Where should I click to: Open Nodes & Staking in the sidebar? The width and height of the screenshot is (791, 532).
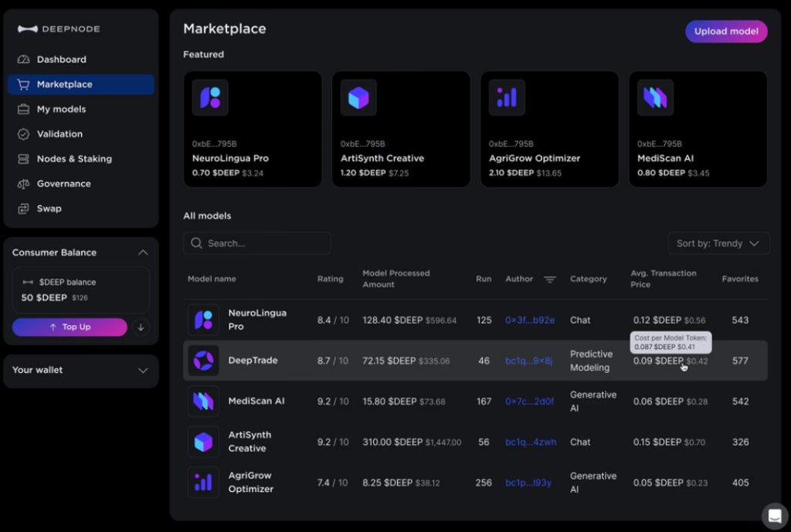pos(74,159)
